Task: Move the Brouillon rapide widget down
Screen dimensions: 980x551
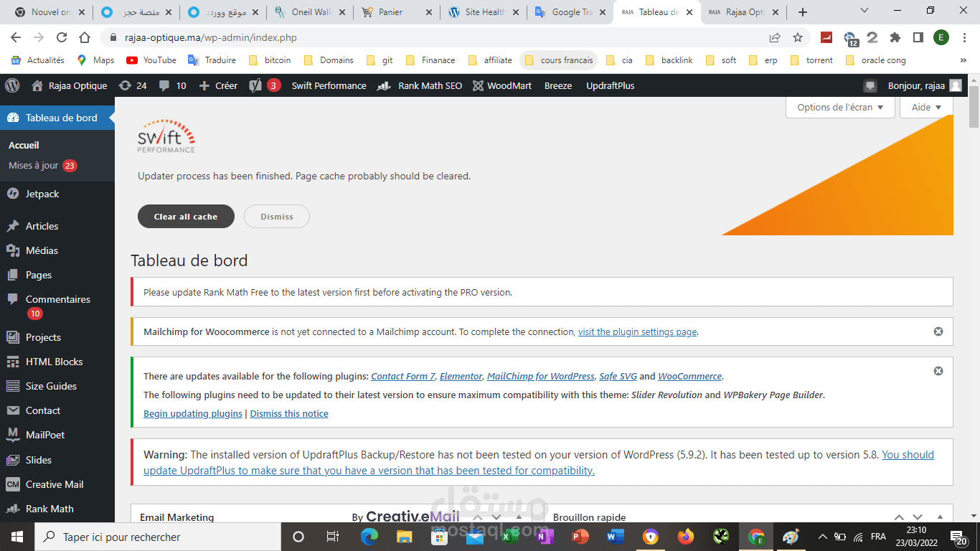Action: [918, 517]
